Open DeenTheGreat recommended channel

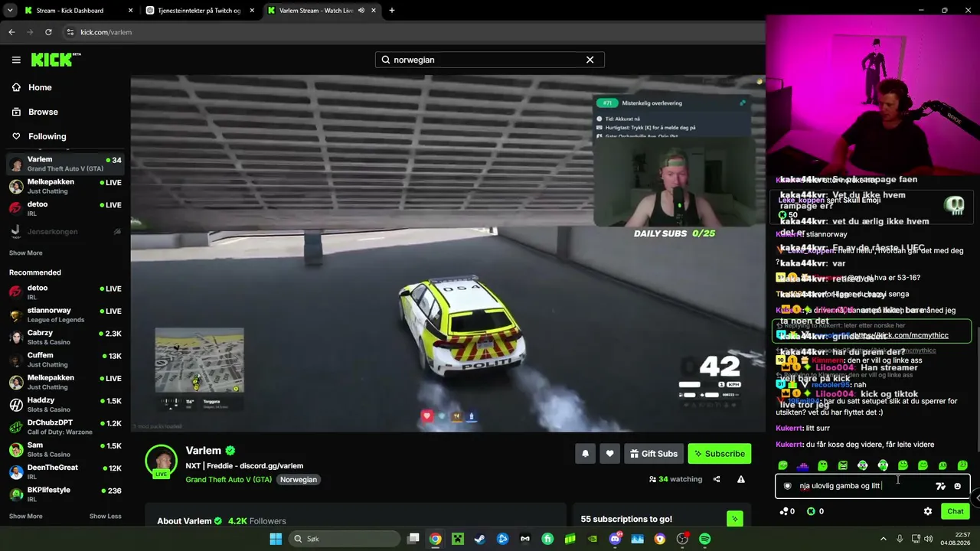(x=66, y=471)
